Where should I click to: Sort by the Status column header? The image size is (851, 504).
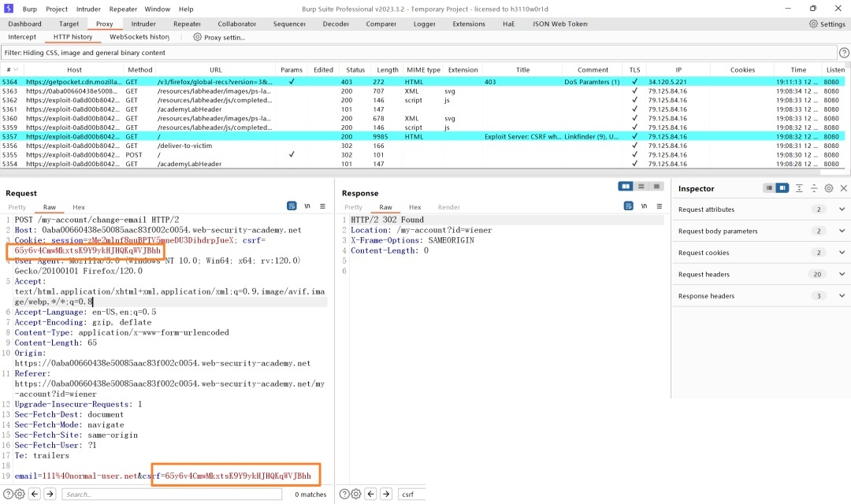[355, 69]
